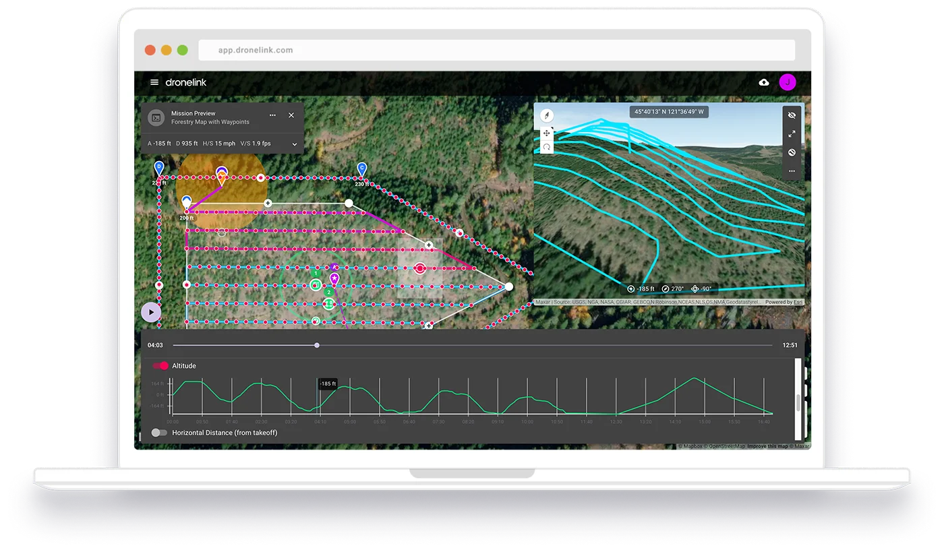The height and width of the screenshot is (560, 944).
Task: Click the -185 ft altitude readout in 3D view
Action: [641, 288]
